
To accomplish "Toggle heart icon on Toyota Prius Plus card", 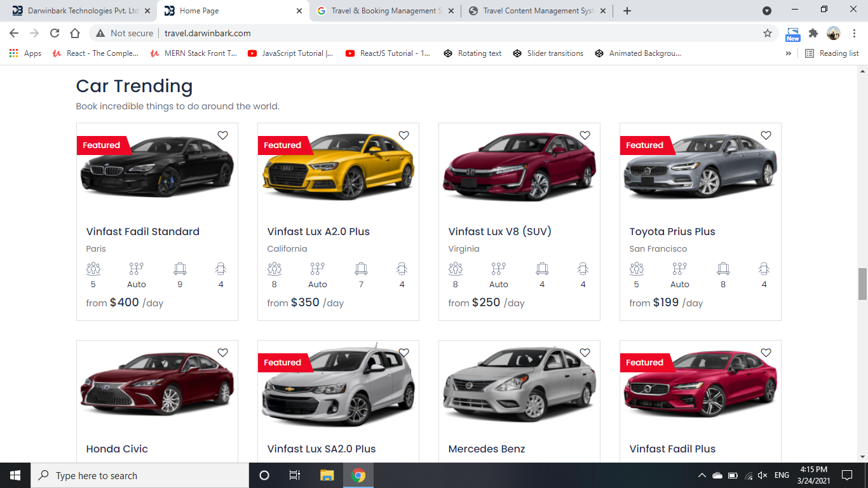I will pyautogui.click(x=766, y=135).
